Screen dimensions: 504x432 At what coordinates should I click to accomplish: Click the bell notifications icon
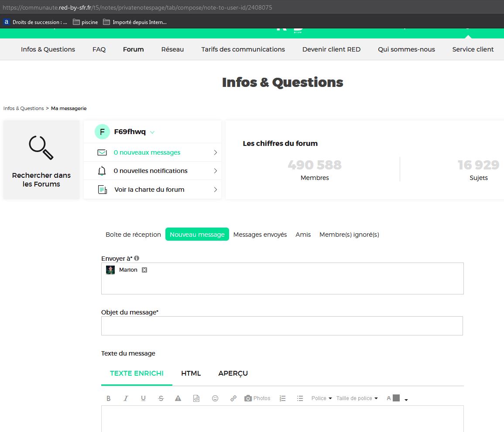102,171
